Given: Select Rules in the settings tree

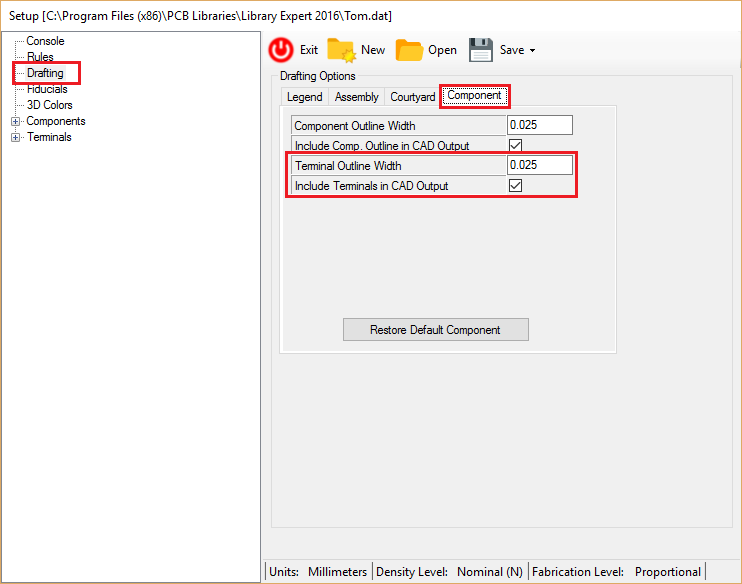Looking at the screenshot, I should 40,57.
